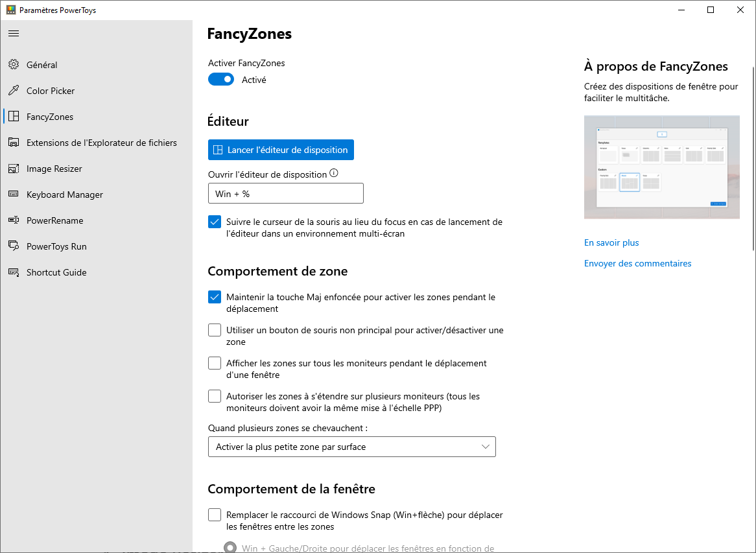Click Lancer l'éditeur de disposition button
This screenshot has height=553, width=756.
(x=281, y=150)
